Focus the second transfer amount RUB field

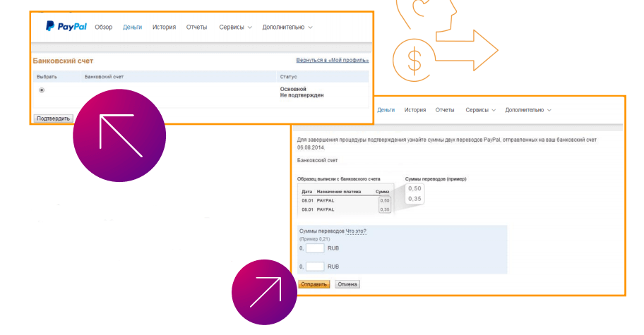[x=315, y=267]
